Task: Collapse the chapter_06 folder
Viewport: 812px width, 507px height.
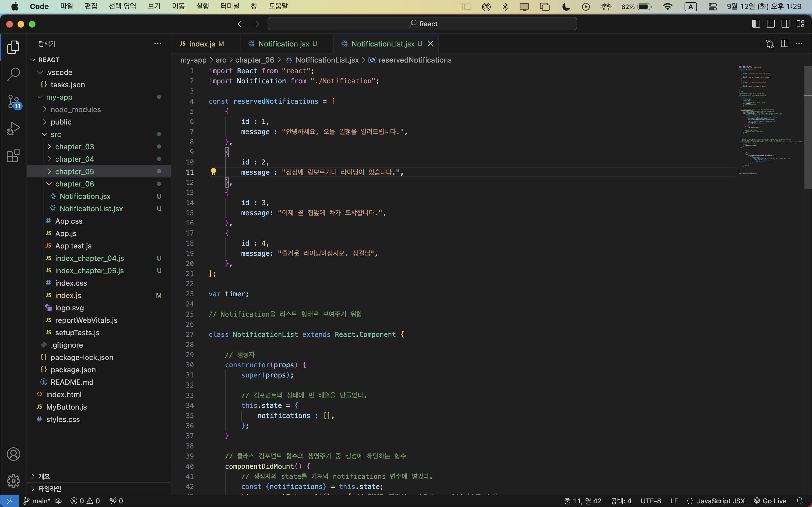Action: point(74,184)
